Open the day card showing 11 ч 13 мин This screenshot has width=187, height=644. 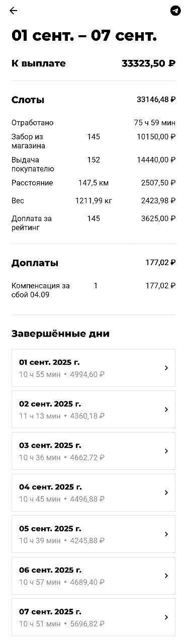[93, 410]
